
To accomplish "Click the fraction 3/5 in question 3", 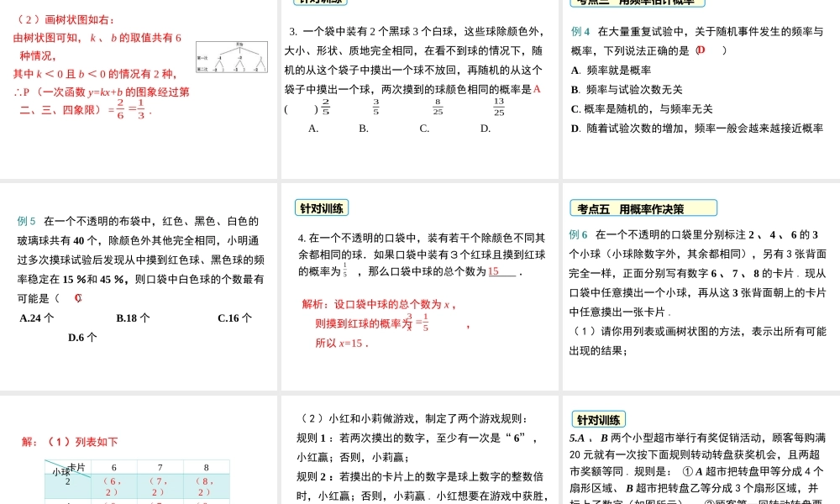I will 376,107.
